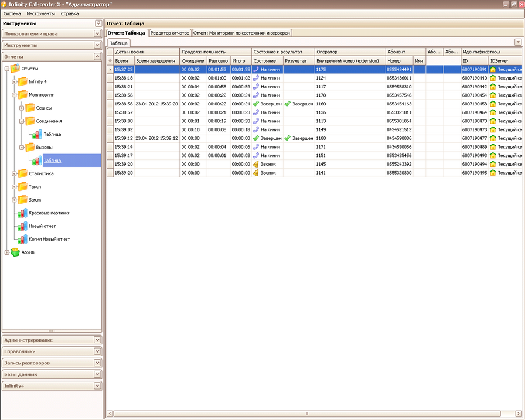This screenshot has height=420, width=525.
Task: Click the result check icon in the 15:39:12 row
Action: (287, 138)
